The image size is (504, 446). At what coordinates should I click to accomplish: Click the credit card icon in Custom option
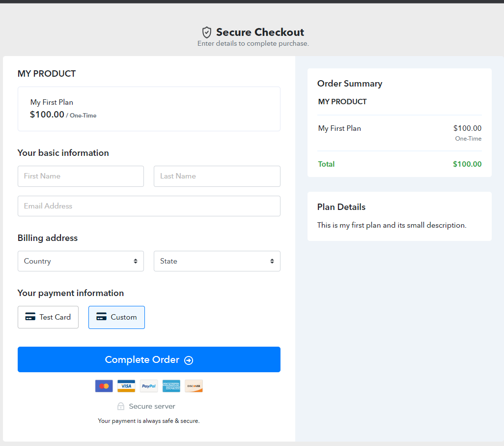(x=101, y=317)
